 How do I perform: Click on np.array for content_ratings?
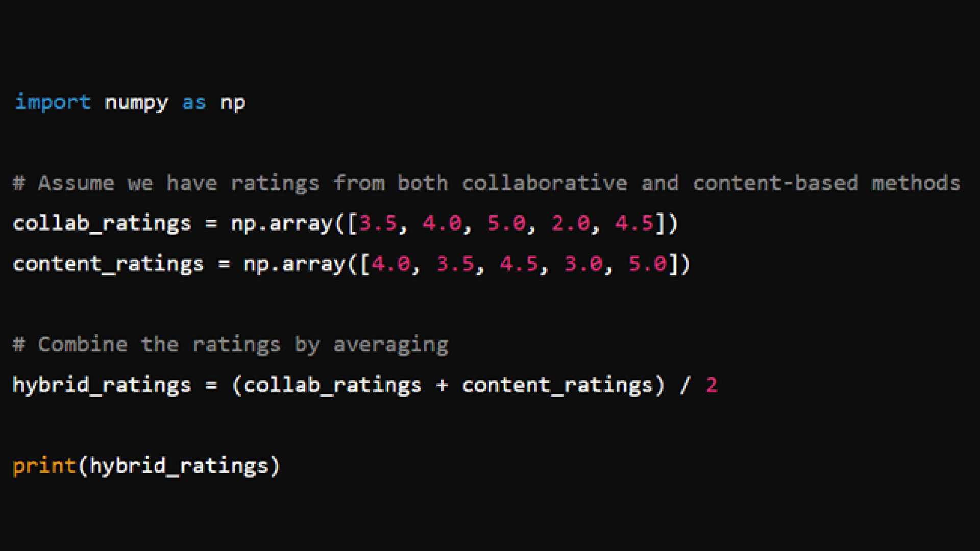click(x=293, y=263)
